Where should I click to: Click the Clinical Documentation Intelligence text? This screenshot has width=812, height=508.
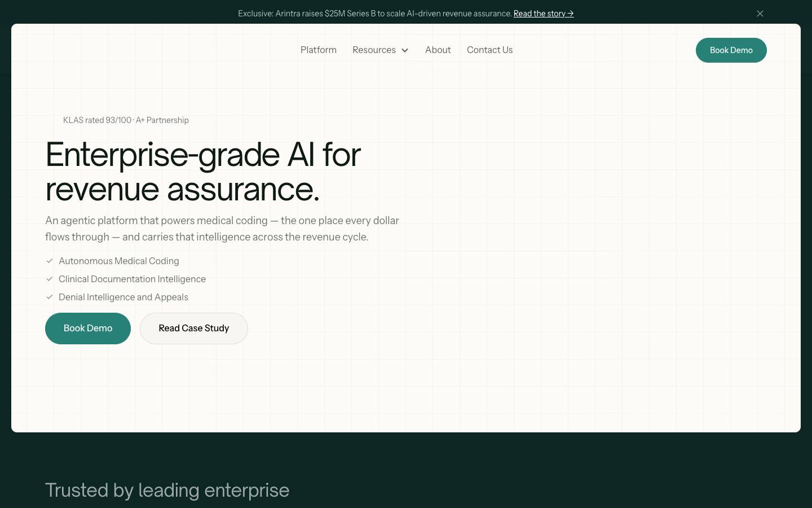[x=132, y=279]
